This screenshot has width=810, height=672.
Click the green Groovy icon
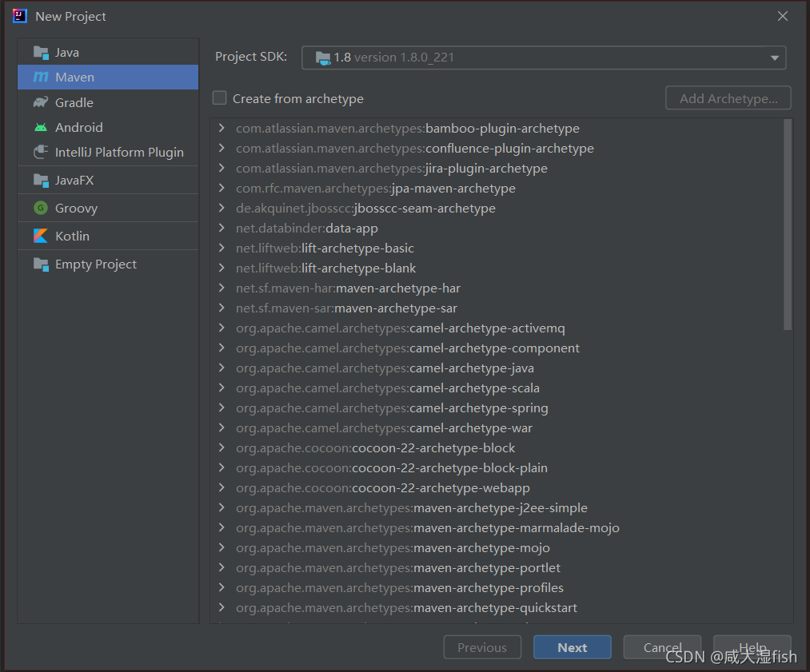point(41,208)
